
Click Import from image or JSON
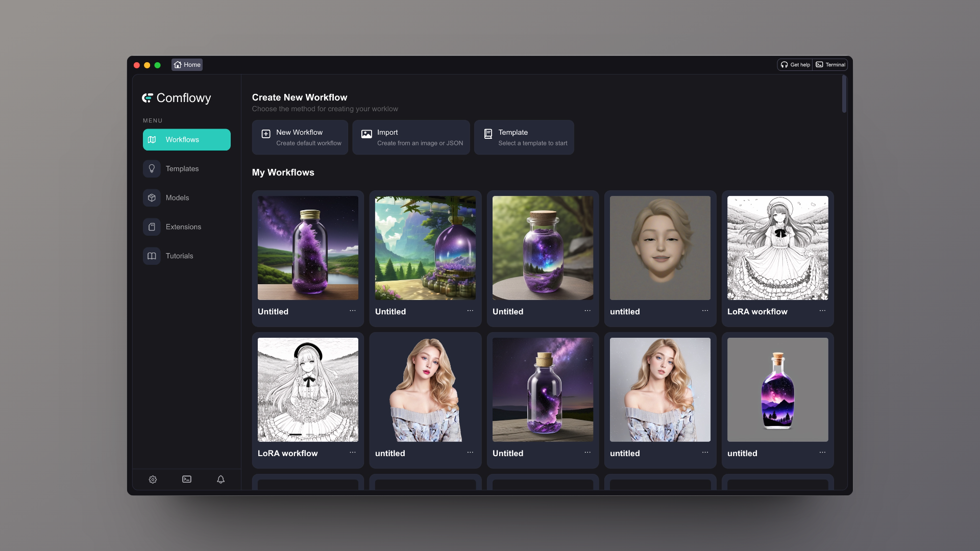coord(411,137)
